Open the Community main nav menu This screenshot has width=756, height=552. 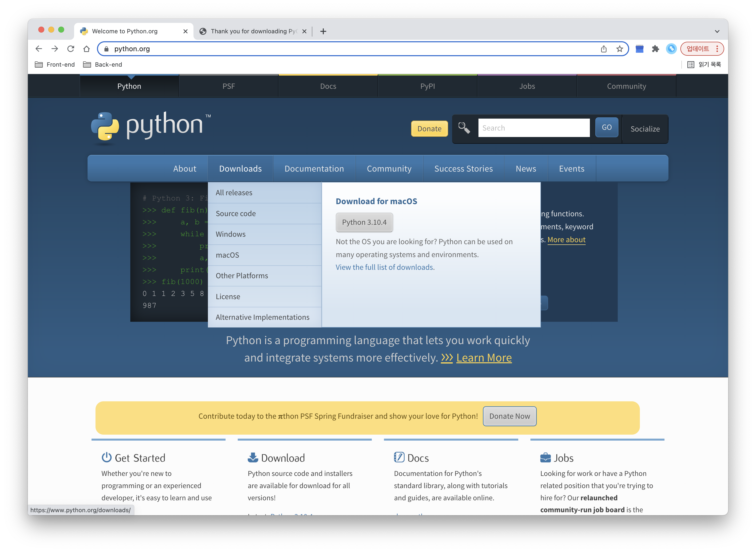(389, 169)
